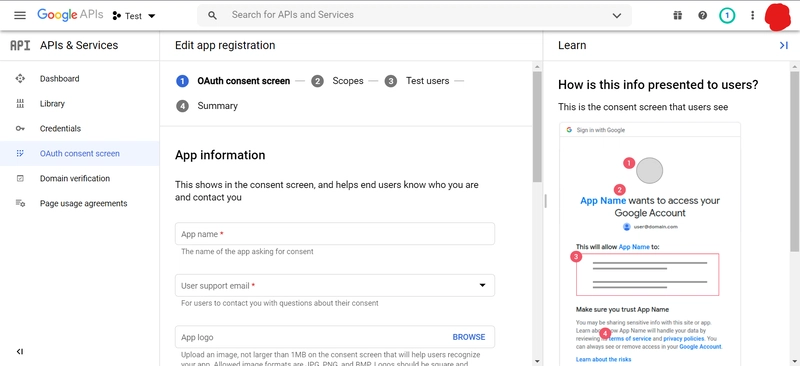Click text 'This is the consent screen that users see'
This screenshot has width=800, height=366.
click(x=643, y=107)
